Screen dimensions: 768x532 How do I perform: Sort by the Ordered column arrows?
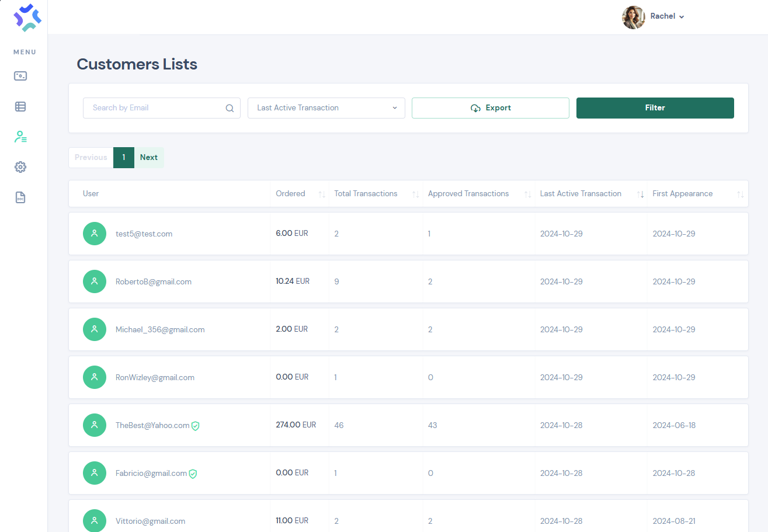coord(322,194)
